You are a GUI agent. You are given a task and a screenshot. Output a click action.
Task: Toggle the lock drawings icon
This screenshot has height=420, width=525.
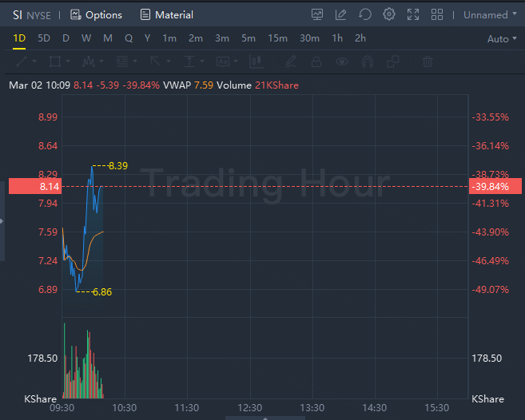pos(316,61)
